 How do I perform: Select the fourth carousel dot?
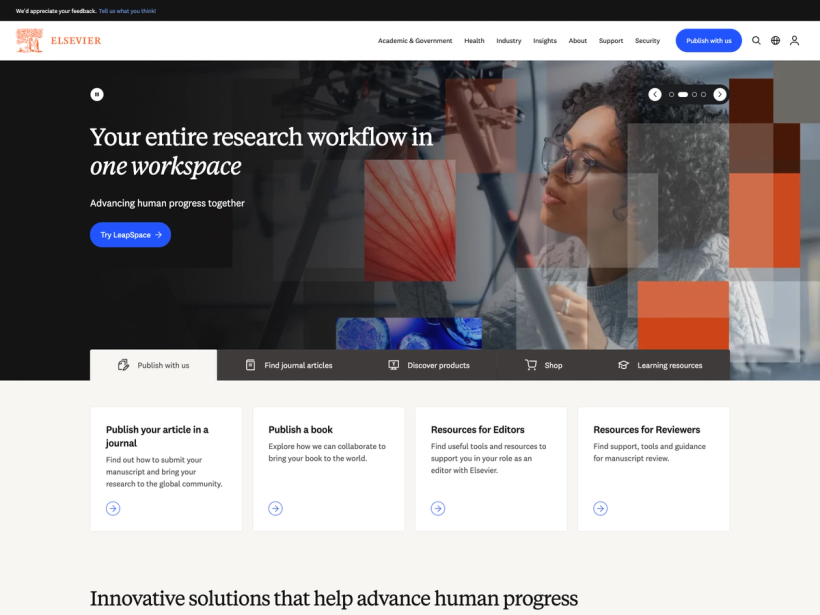(x=703, y=95)
